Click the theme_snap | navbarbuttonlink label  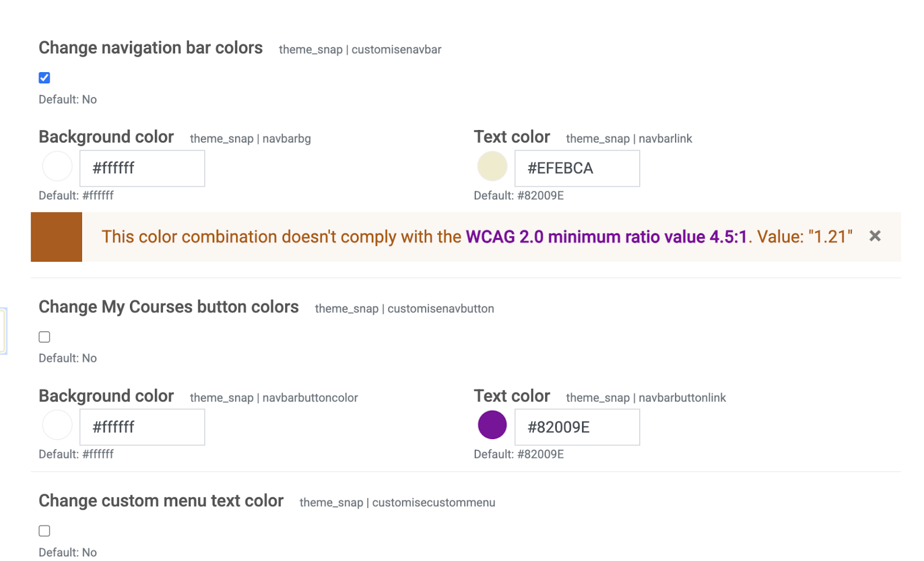tap(646, 397)
